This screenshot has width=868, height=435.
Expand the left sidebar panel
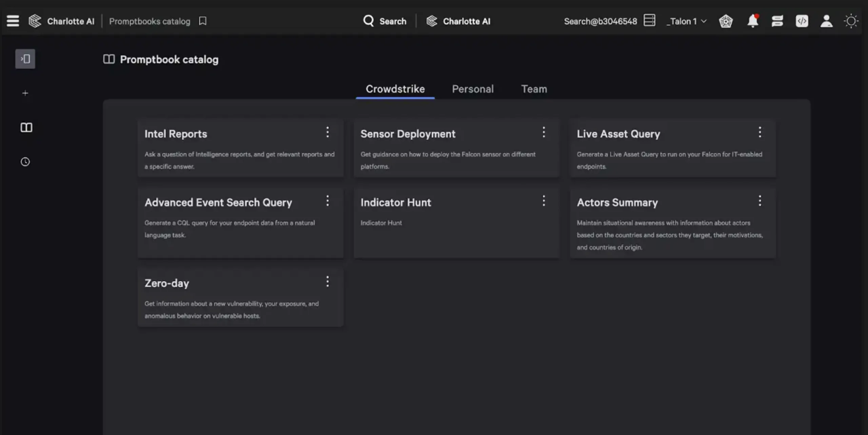pos(25,59)
